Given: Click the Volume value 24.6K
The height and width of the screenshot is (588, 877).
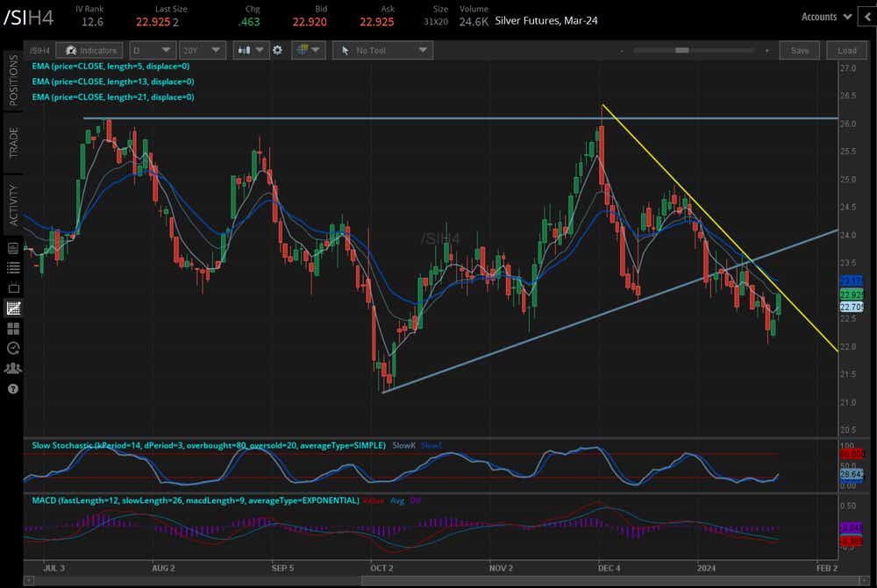Looking at the screenshot, I should (474, 23).
